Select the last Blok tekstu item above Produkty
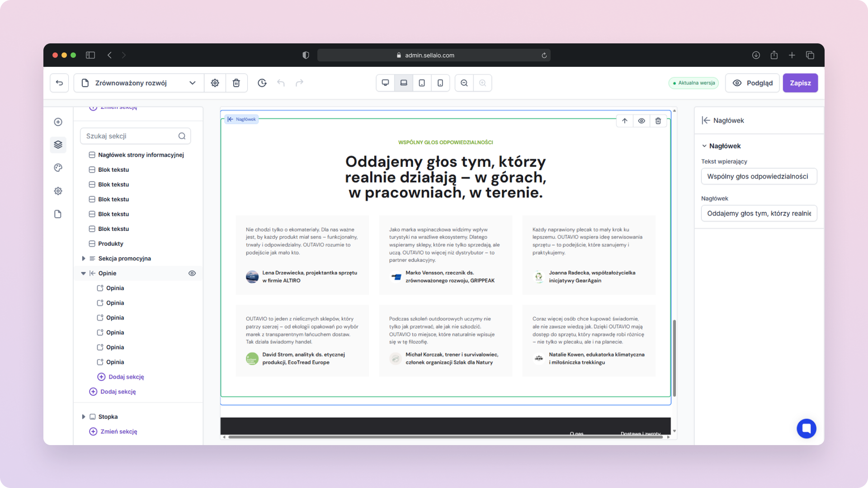868x488 pixels. (113, 229)
